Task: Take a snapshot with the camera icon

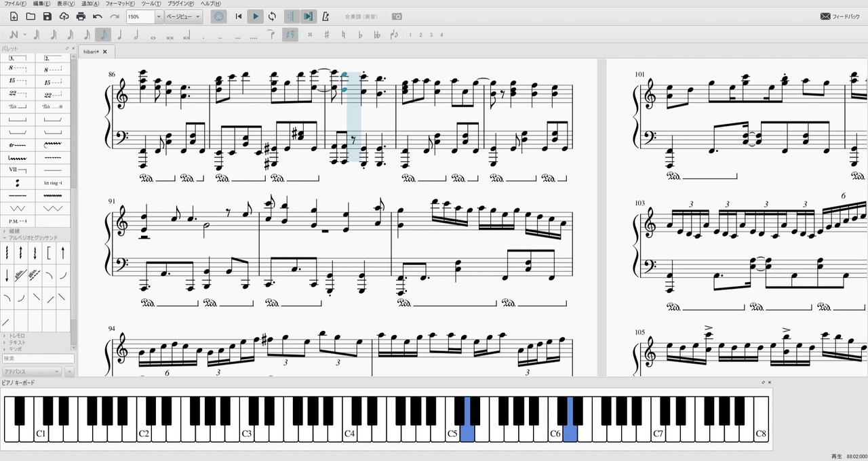Action: pos(397,16)
